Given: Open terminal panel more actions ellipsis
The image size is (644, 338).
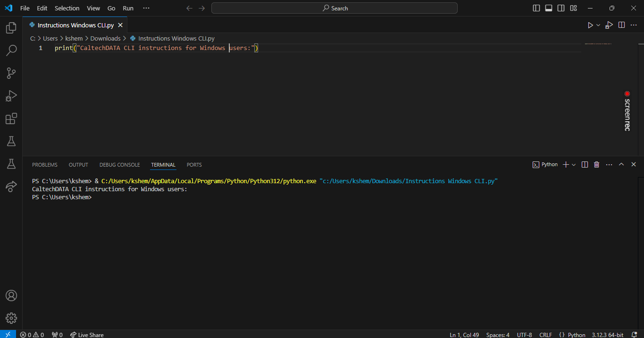Looking at the screenshot, I should click(609, 164).
